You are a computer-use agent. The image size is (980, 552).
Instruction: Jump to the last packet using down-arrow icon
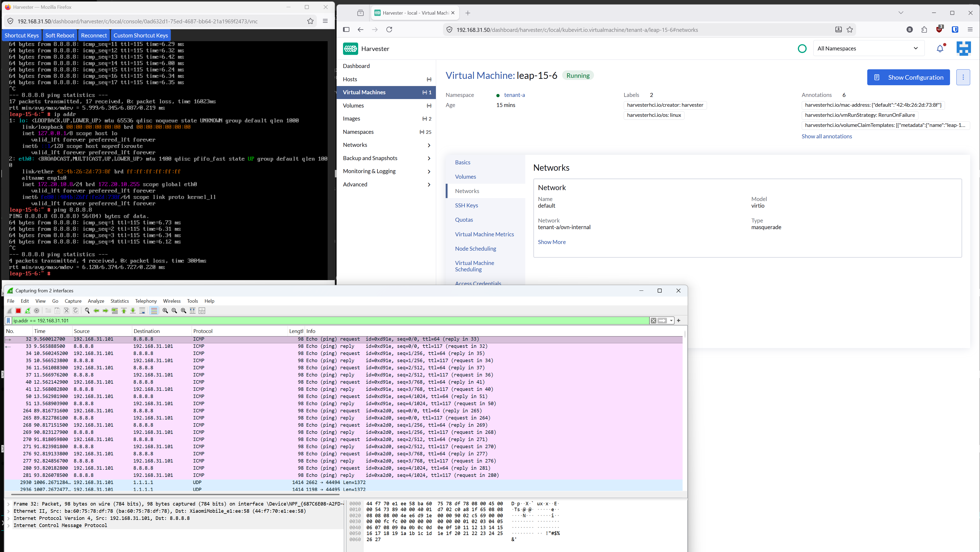133,311
